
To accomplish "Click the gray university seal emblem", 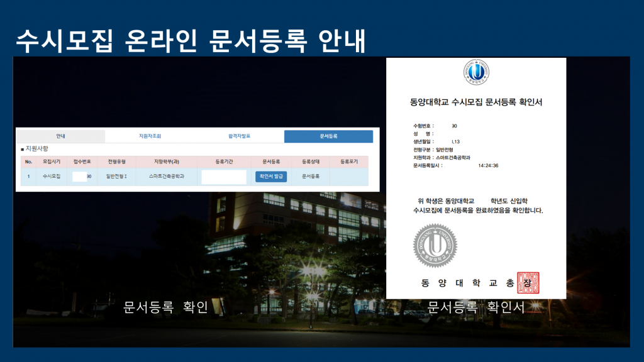I will [x=435, y=246].
